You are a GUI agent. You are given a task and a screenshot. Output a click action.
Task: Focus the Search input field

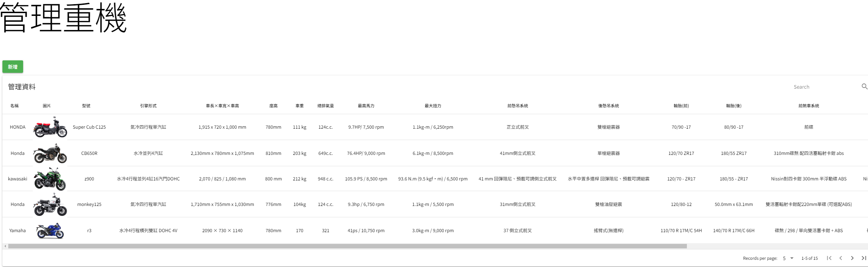tap(825, 87)
